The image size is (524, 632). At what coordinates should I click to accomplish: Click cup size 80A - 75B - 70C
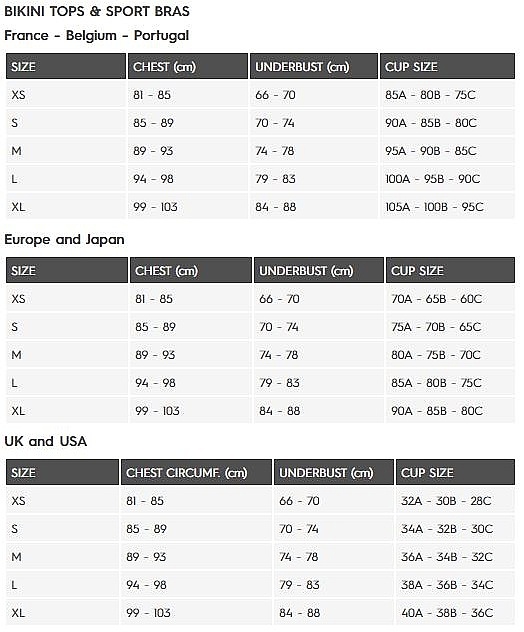click(x=436, y=355)
